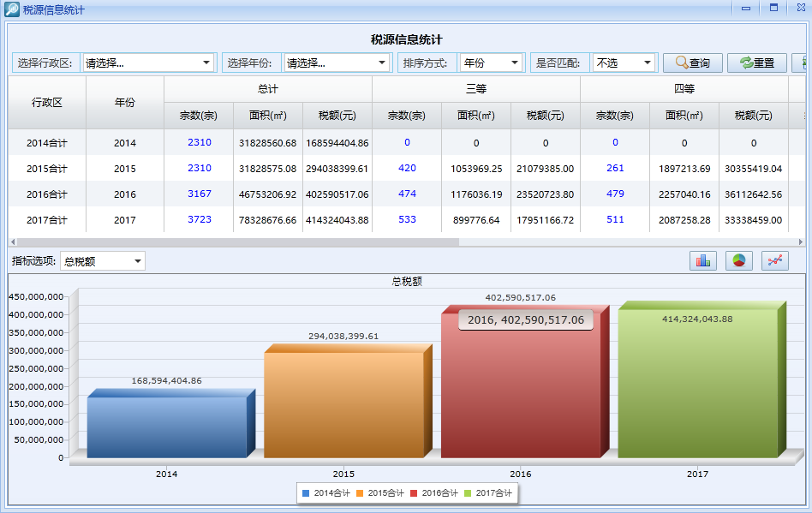Switch to bar chart view icon
The height and width of the screenshot is (513, 812).
click(x=703, y=260)
